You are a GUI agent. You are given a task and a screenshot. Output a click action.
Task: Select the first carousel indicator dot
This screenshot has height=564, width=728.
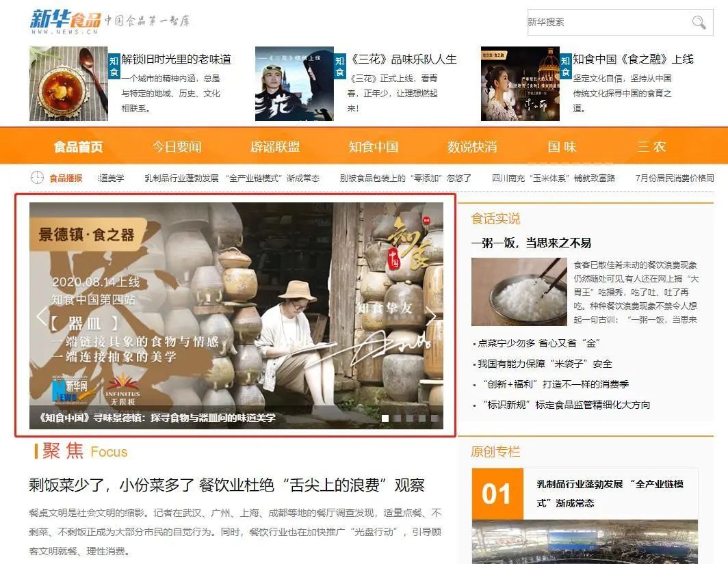[385, 418]
